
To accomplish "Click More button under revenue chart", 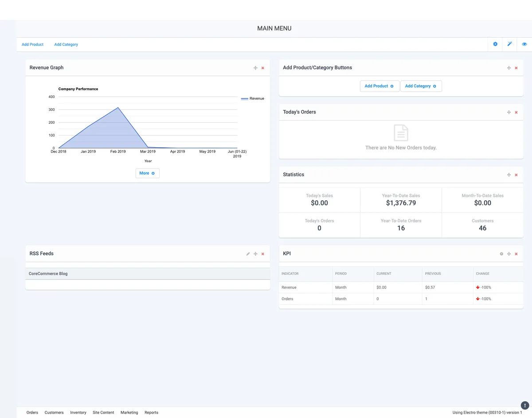I will 147,173.
